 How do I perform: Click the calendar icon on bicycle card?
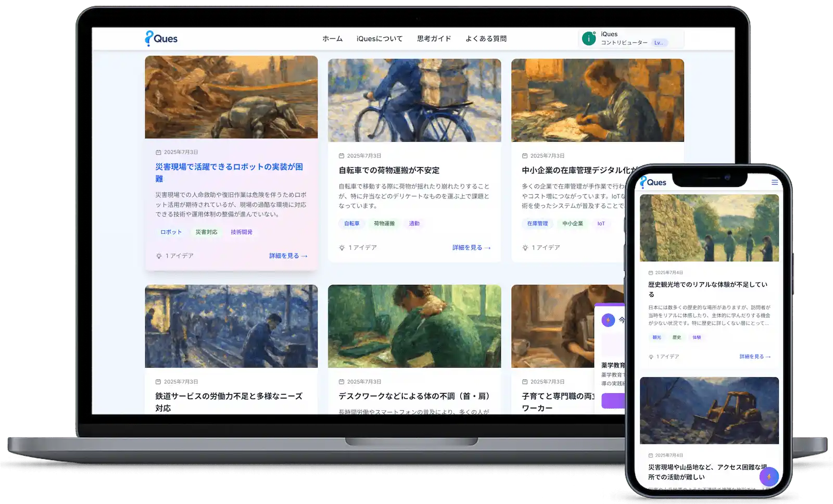coord(342,156)
